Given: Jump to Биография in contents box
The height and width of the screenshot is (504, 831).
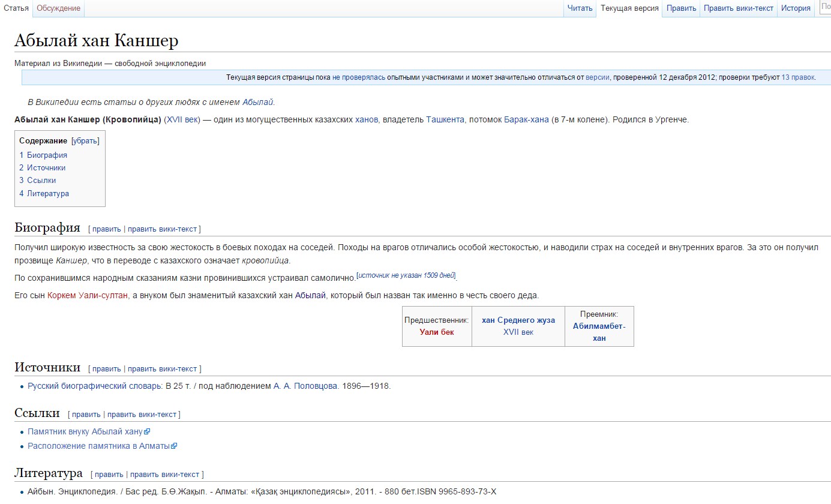Looking at the screenshot, I should click(x=47, y=155).
